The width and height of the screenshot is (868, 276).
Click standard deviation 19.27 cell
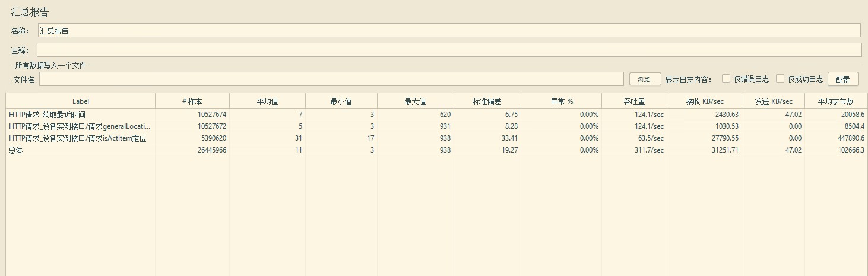[509, 150]
